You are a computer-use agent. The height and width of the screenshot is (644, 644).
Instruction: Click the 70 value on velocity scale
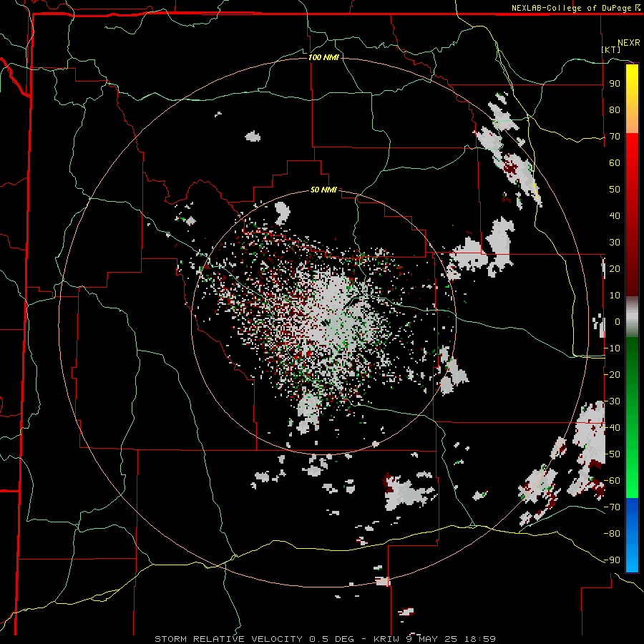pyautogui.click(x=615, y=137)
